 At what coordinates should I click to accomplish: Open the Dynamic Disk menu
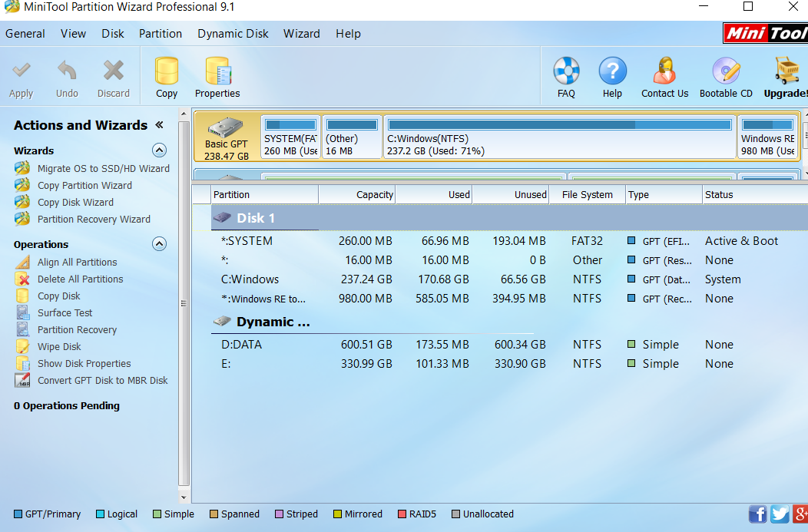click(x=233, y=34)
